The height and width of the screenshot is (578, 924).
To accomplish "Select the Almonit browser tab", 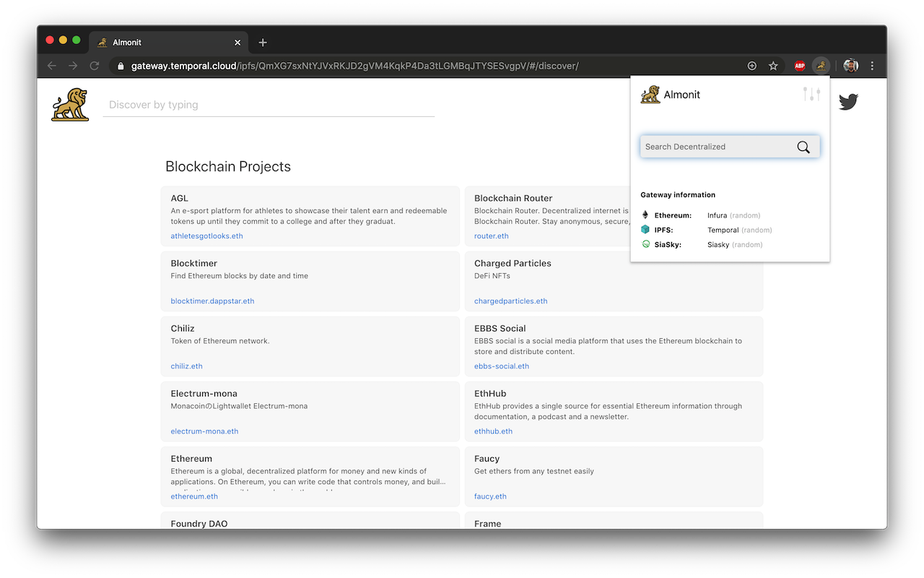I will click(170, 43).
